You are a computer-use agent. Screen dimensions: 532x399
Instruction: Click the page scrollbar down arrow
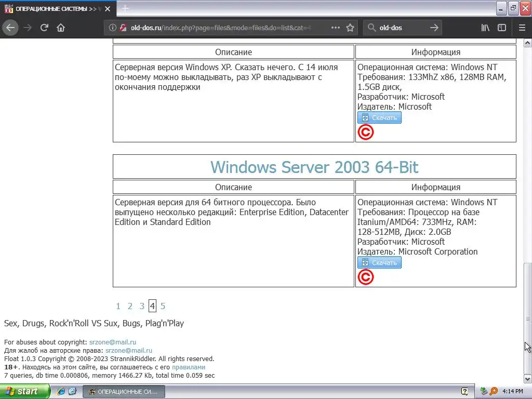coord(527,379)
